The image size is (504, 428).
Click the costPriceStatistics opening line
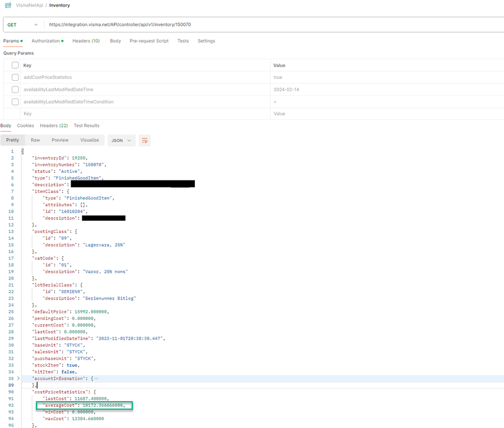64,392
